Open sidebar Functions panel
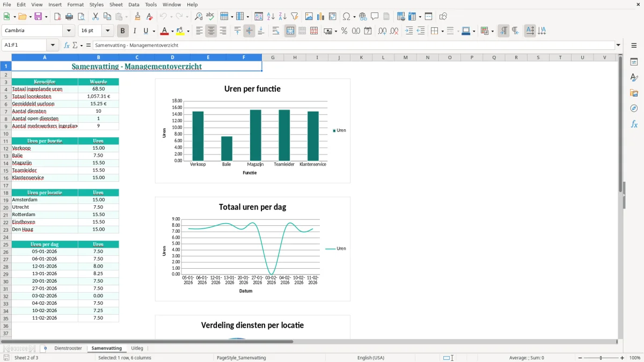The image size is (644, 362). pyautogui.click(x=634, y=124)
